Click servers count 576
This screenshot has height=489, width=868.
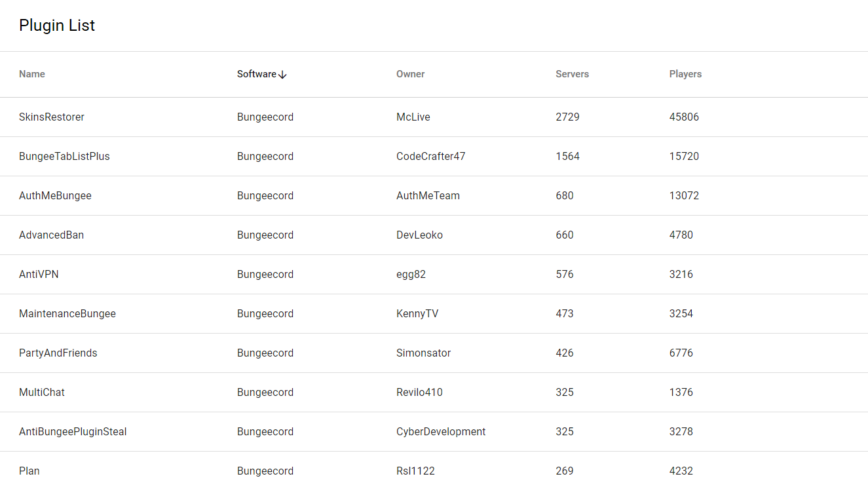(x=565, y=275)
